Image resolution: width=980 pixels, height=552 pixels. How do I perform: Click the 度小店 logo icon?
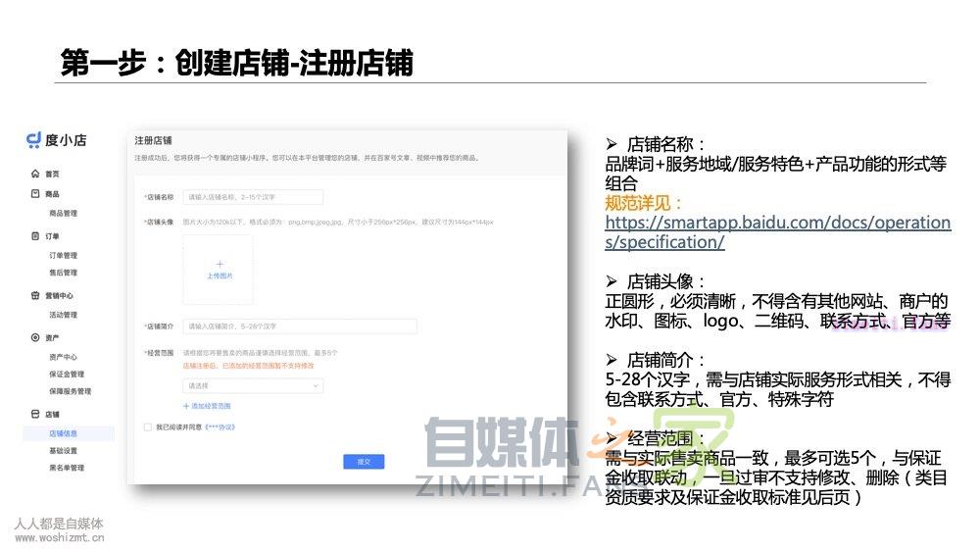[33, 140]
